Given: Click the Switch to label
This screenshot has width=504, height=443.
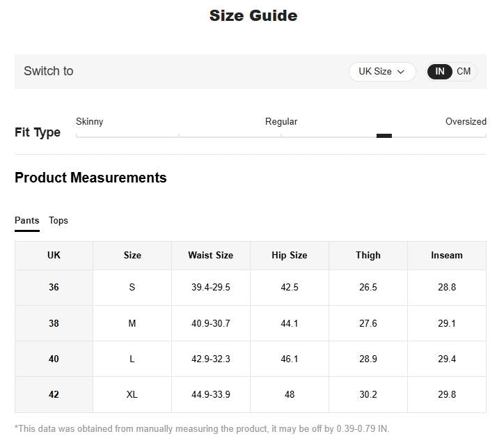Looking at the screenshot, I should click(49, 71).
